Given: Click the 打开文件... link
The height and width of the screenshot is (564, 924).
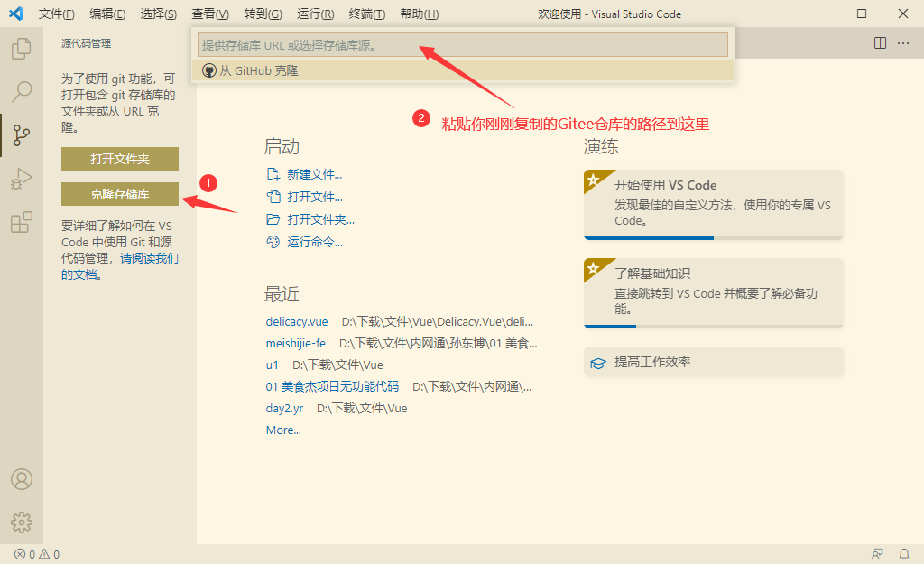Looking at the screenshot, I should pyautogui.click(x=315, y=197).
